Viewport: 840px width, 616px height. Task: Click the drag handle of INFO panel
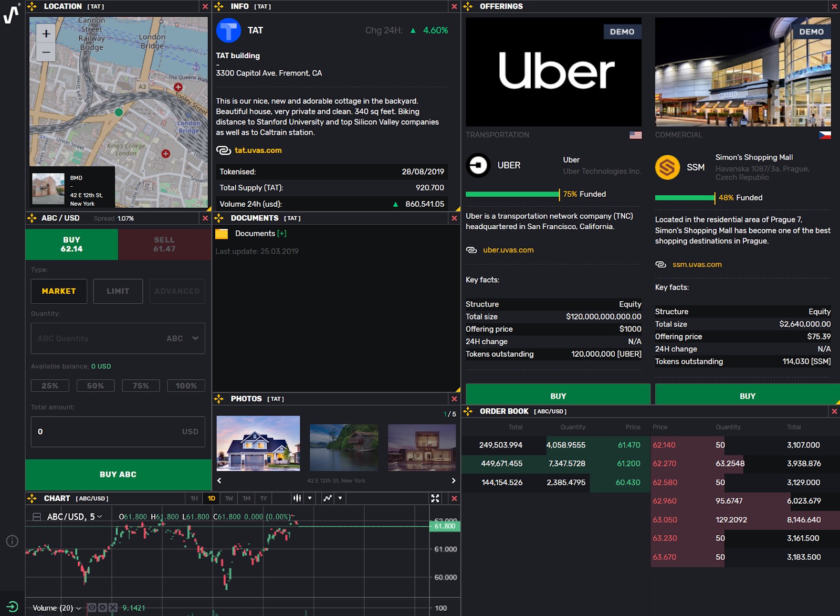click(x=219, y=6)
